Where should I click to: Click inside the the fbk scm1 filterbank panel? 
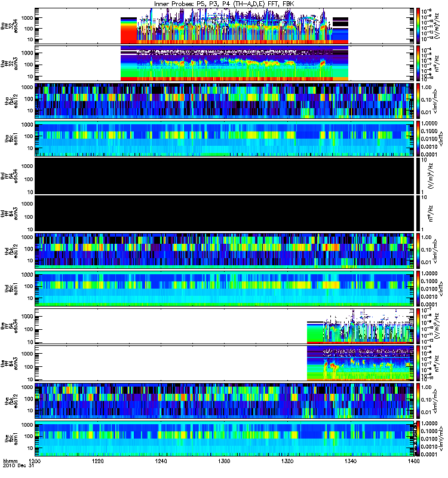(x=225, y=439)
